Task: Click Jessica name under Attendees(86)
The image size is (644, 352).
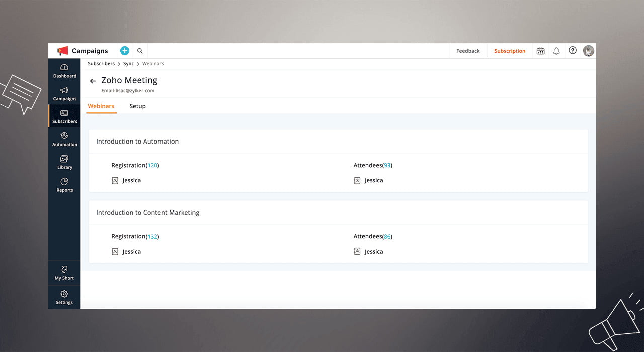Action: point(374,251)
